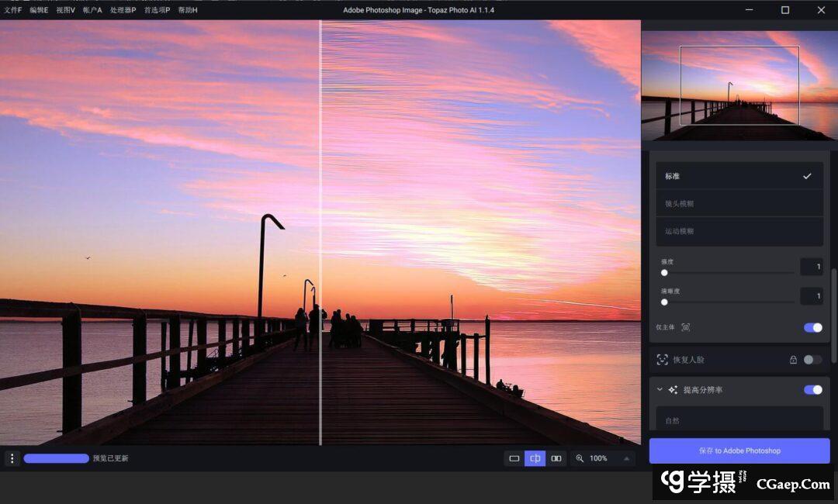Viewport: 838px width, 504px height.
Task: Click the navigator preview thumbnail
Action: coord(739,85)
